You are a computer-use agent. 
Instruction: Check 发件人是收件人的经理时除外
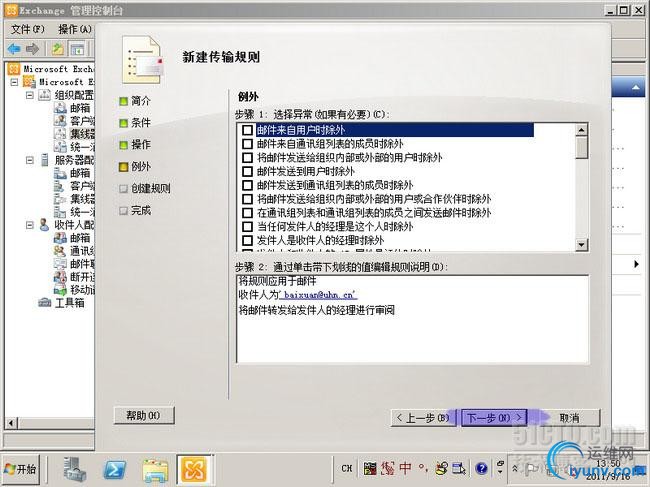[247, 240]
